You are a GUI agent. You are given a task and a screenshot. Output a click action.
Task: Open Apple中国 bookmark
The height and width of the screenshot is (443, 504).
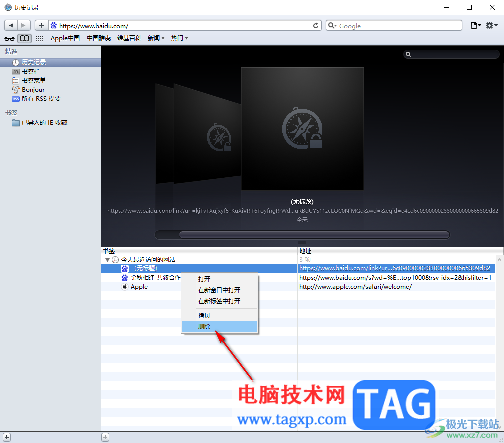tap(65, 38)
